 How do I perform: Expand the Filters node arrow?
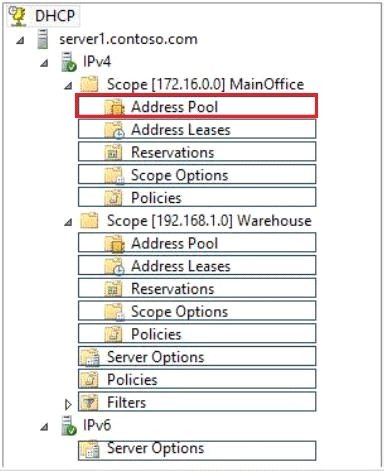pos(68,404)
